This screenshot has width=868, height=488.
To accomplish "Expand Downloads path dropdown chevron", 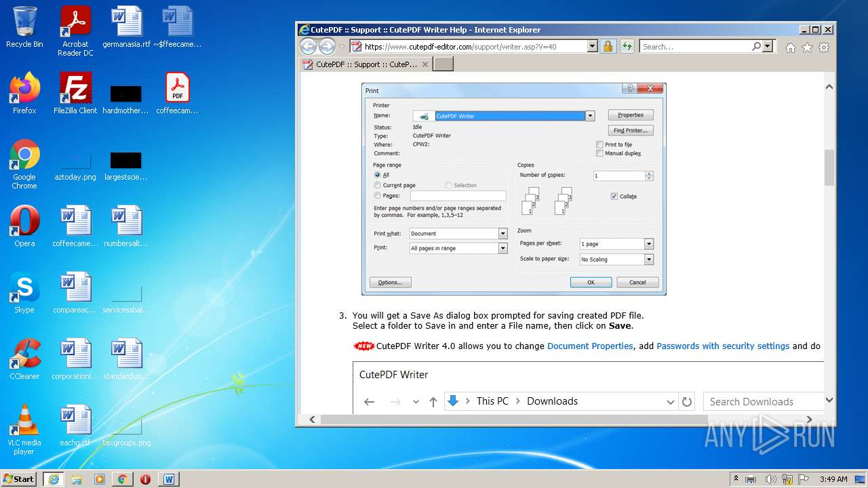I will [671, 401].
